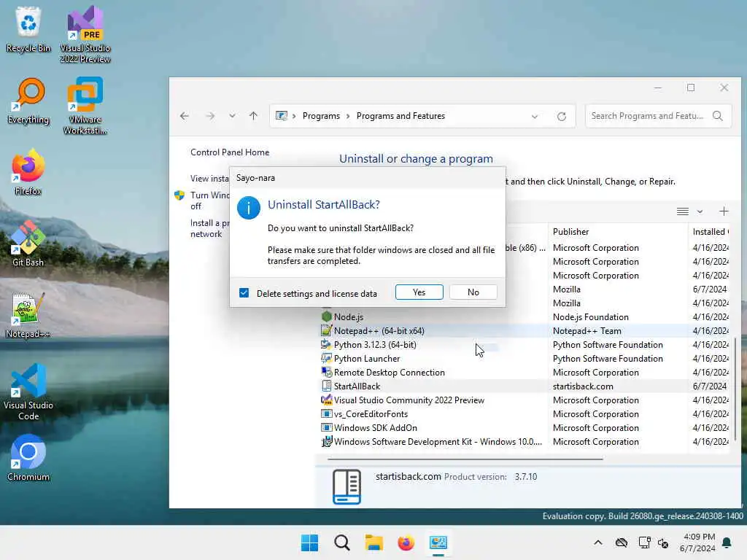Image resolution: width=747 pixels, height=560 pixels.
Task: Click the Control Panel taskbar icon
Action: pyautogui.click(x=438, y=542)
